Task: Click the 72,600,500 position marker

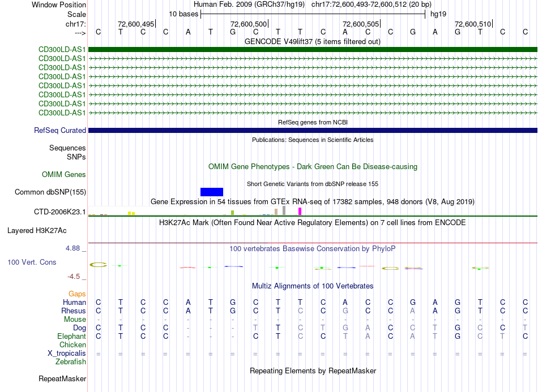Action: [x=249, y=24]
